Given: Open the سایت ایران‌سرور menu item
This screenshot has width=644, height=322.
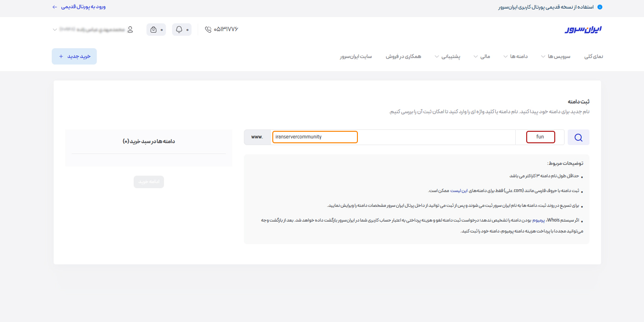Looking at the screenshot, I should pos(356,56).
